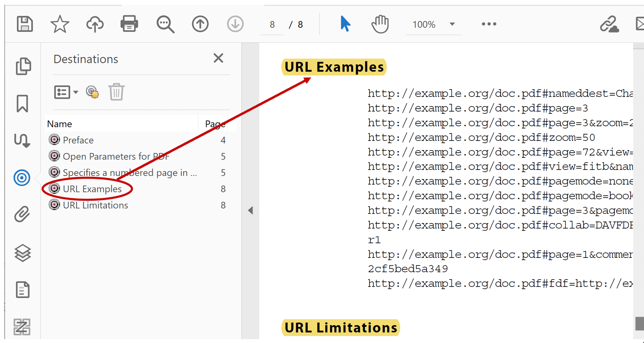
Task: Sort destinations by the Name column
Action: (x=60, y=124)
